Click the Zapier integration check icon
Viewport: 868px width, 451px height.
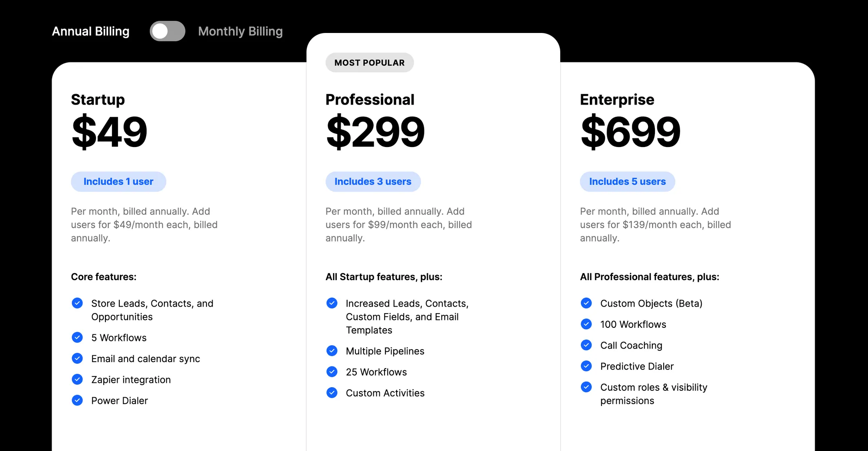pyautogui.click(x=77, y=379)
